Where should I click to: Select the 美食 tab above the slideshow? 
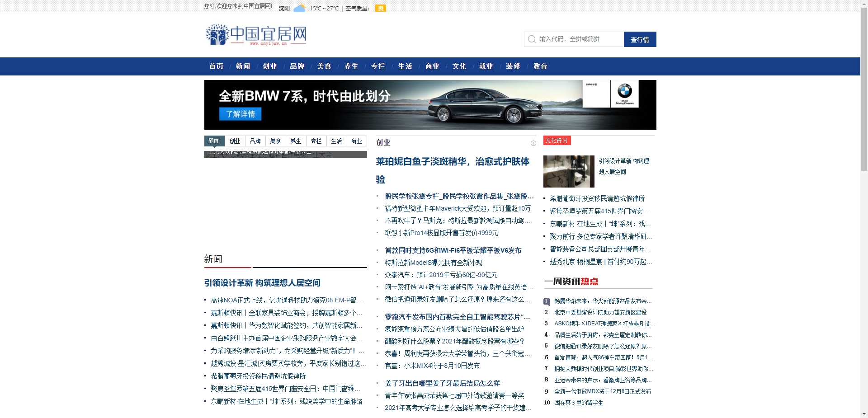point(275,141)
